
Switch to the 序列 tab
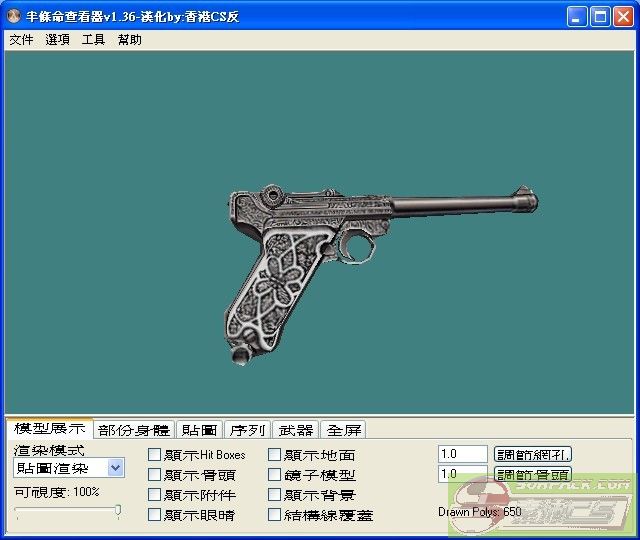coord(247,430)
